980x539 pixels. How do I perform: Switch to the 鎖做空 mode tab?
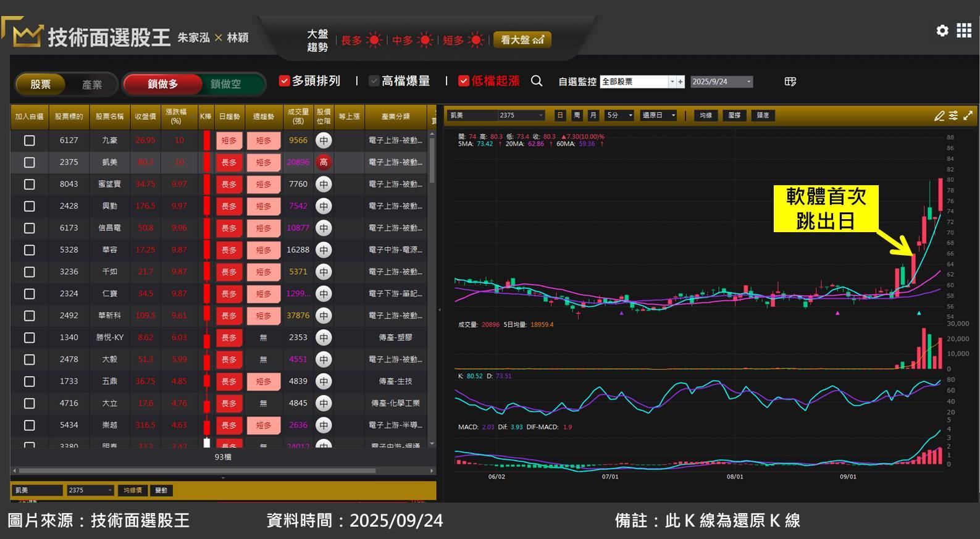pyautogui.click(x=225, y=84)
